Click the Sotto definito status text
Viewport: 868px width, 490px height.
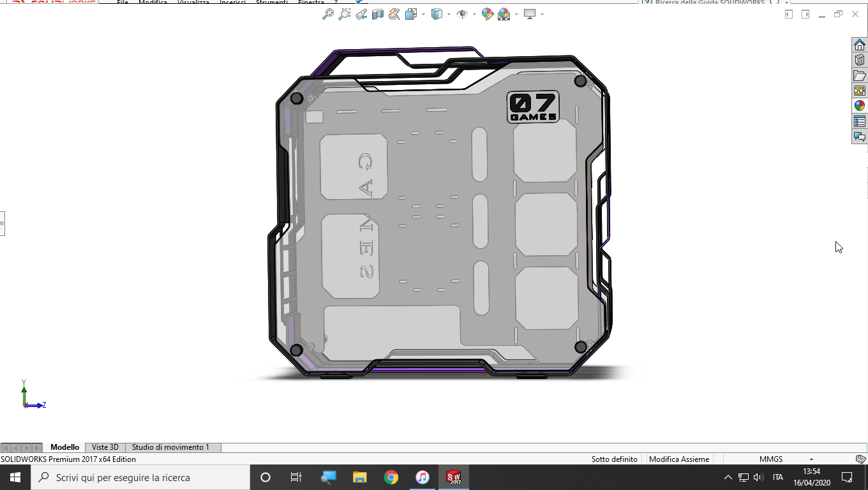[614, 459]
